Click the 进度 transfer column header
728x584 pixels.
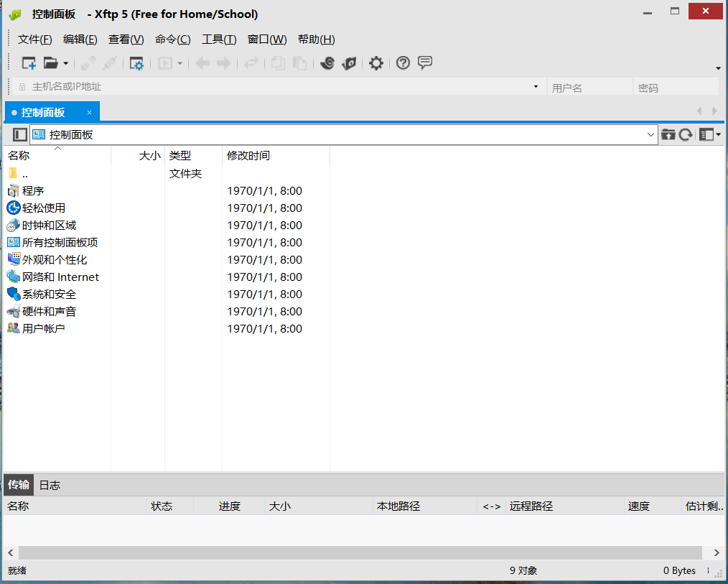coord(229,506)
